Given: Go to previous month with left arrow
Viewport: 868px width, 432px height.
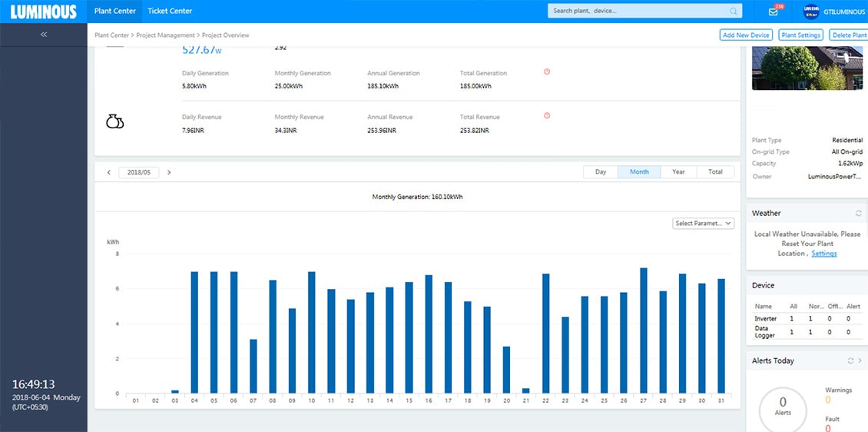Looking at the screenshot, I should (x=109, y=172).
